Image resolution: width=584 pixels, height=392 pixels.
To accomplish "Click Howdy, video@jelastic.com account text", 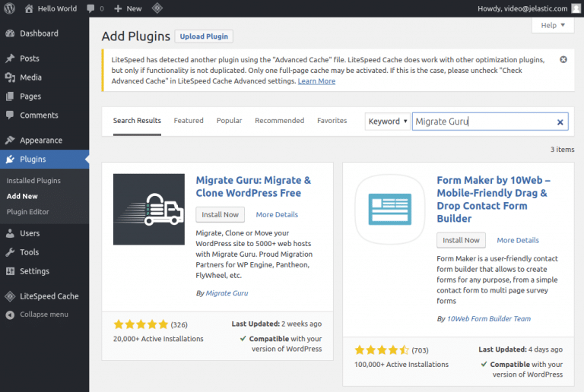I will 522,8.
